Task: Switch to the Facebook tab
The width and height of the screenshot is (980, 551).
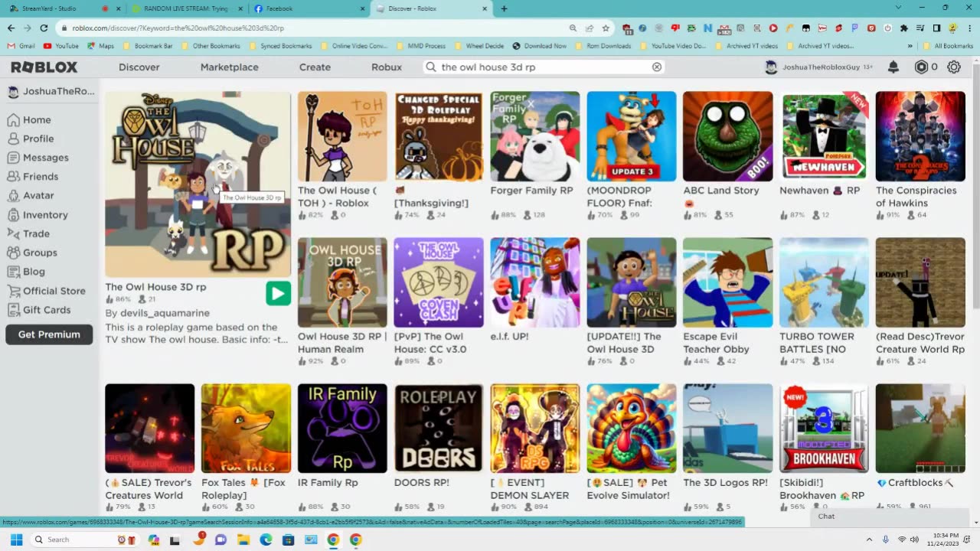Action: (x=309, y=8)
